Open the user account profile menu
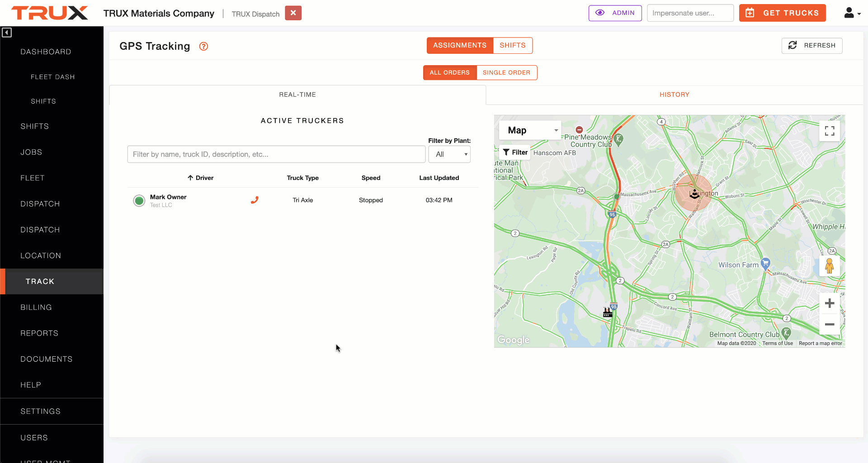 coord(852,13)
